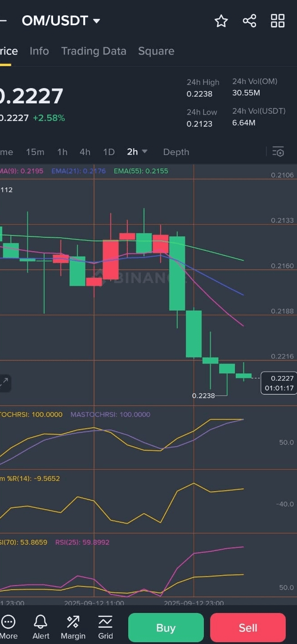Tap the EMA(55) indicator label
This screenshot has width=297, height=644.
click(141, 171)
